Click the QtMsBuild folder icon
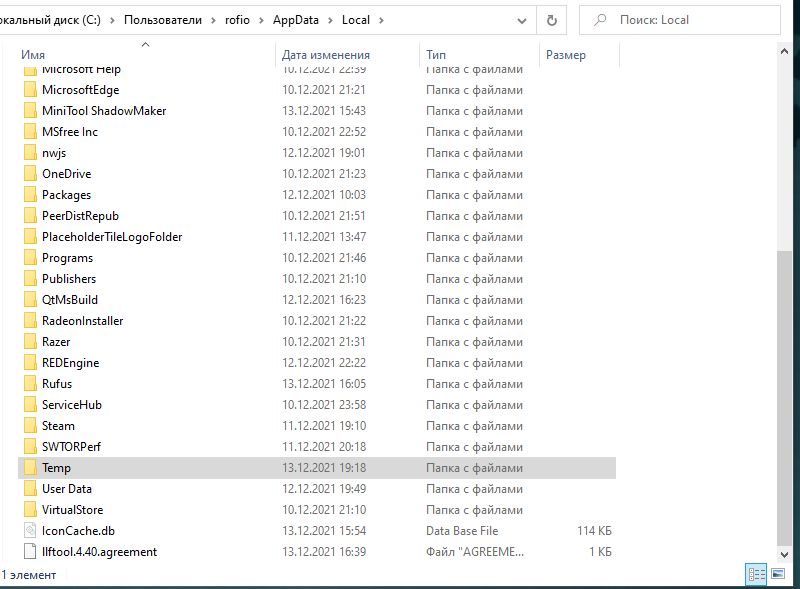 pyautogui.click(x=30, y=300)
